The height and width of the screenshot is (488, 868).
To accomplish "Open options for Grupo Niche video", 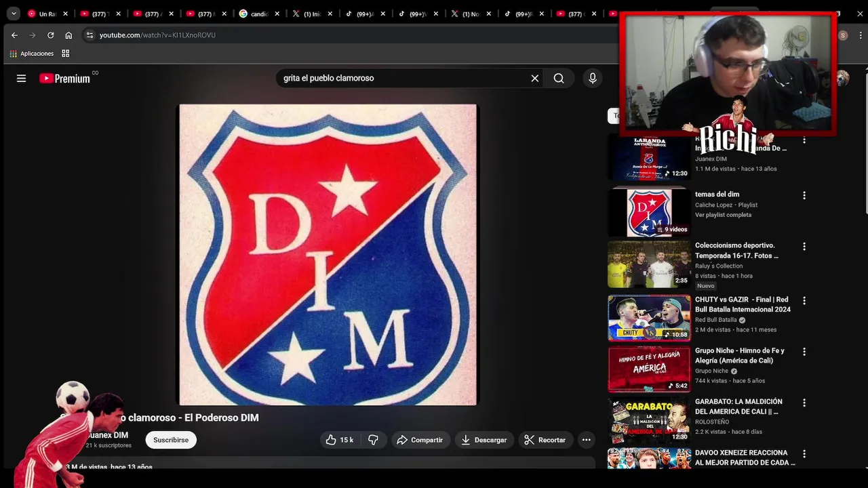I will coord(804,352).
